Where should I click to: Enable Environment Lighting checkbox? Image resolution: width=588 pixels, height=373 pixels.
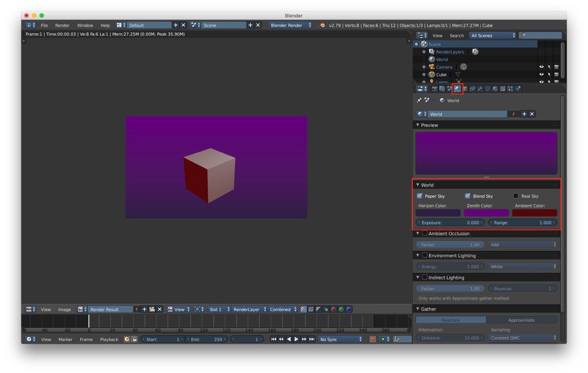425,255
